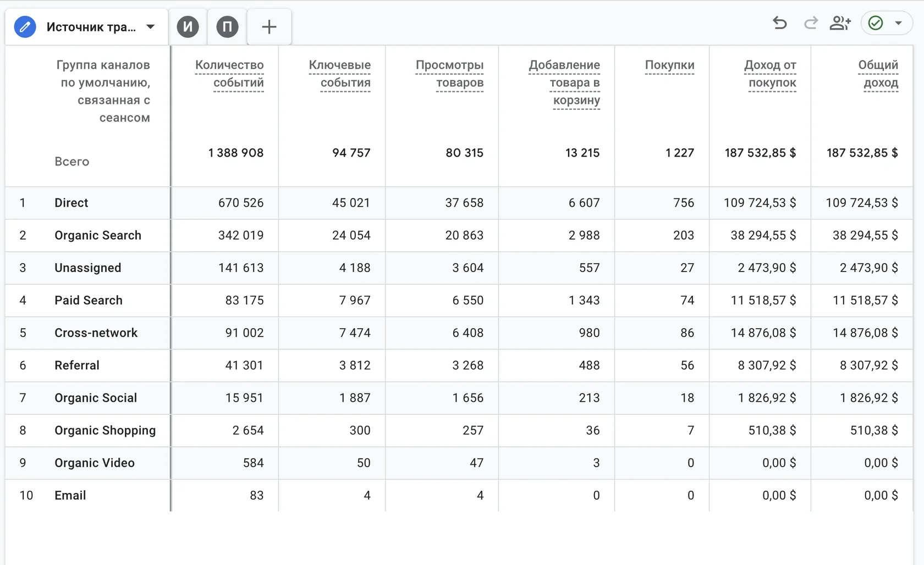Viewport: 924px width, 565px height.
Task: Click Добавление товара в корзину header
Action: 564,82
